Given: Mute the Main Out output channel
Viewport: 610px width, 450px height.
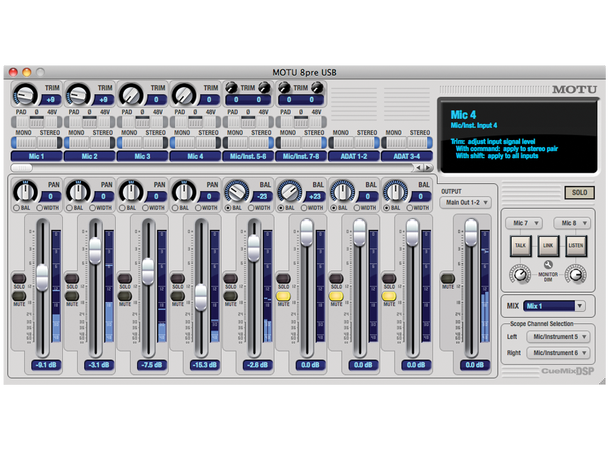Looking at the screenshot, I should (x=448, y=278).
